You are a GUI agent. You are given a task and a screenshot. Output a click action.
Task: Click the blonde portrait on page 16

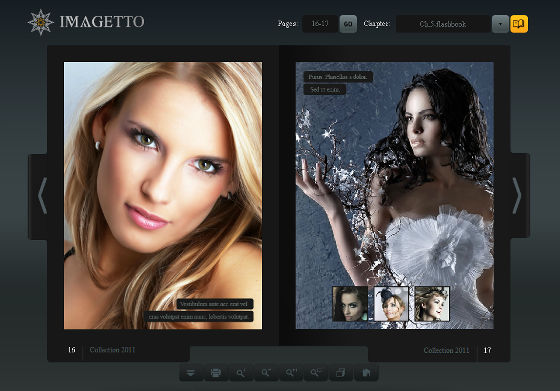click(x=163, y=195)
